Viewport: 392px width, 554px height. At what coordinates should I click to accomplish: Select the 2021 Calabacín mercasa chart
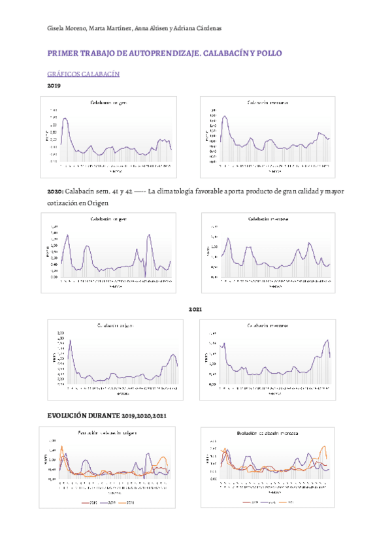pos(269,359)
